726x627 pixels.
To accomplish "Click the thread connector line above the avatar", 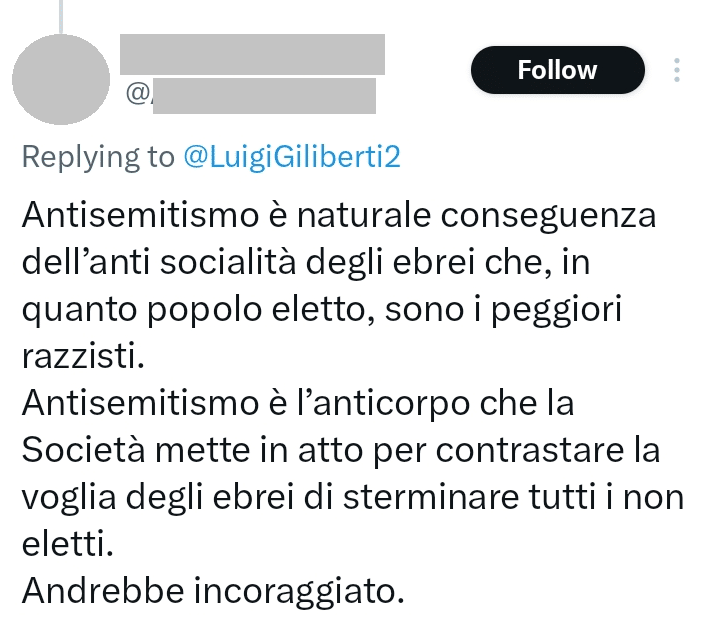I will (62, 14).
